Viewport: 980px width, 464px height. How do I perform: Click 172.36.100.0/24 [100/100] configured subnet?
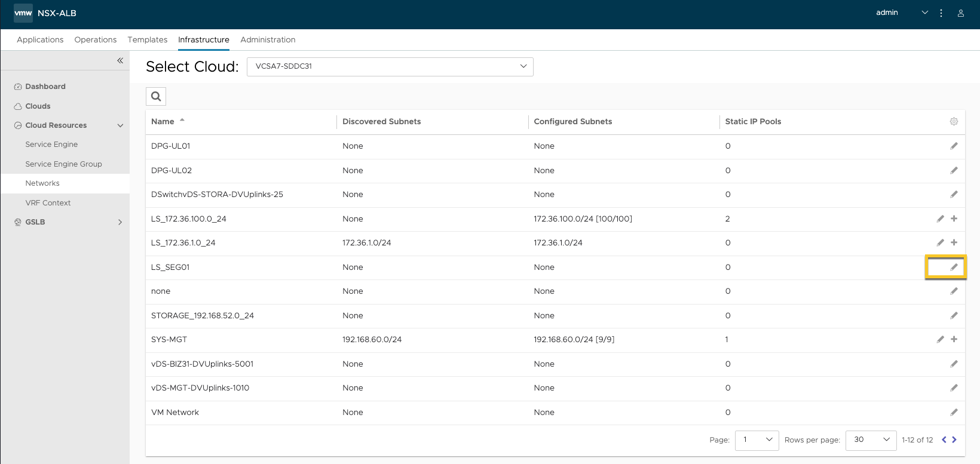(583, 219)
